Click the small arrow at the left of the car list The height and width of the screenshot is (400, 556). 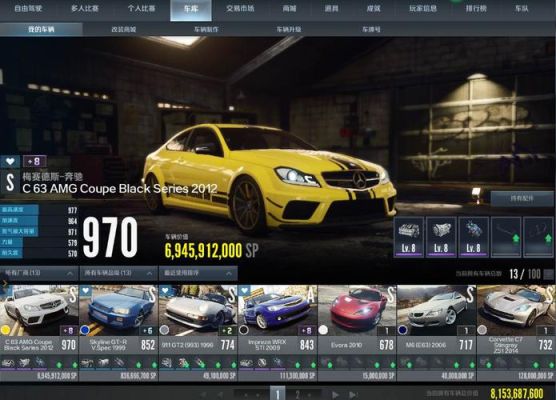pos(4,283)
